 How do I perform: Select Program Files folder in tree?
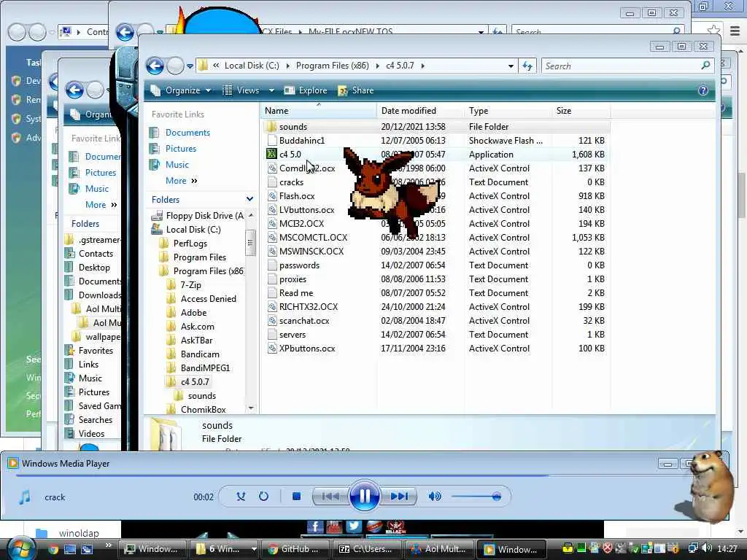(200, 257)
